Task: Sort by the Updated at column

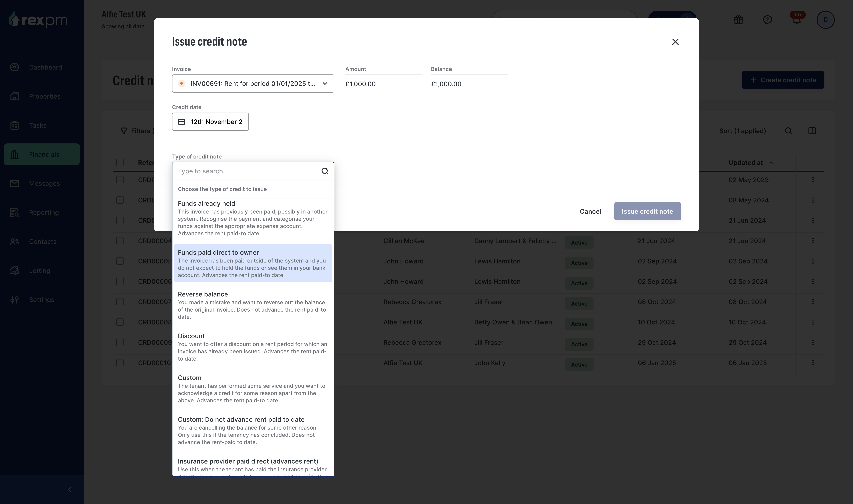Action: [750, 163]
